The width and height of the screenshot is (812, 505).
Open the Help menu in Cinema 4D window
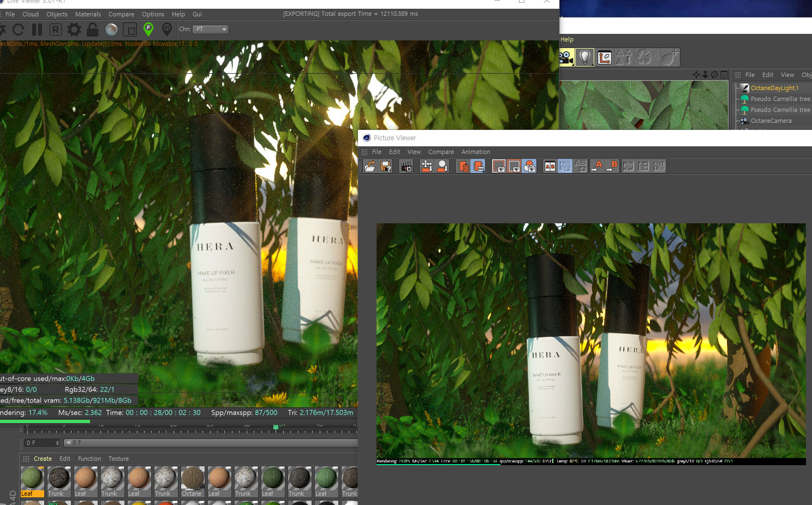[x=567, y=39]
